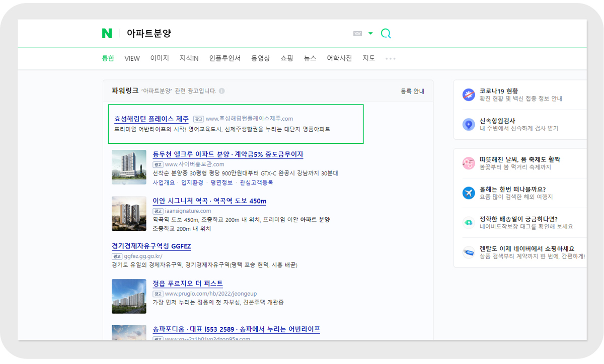Visit www.효성해링턴플레이스제주.com URL
The image size is (604, 364).
coord(249,119)
